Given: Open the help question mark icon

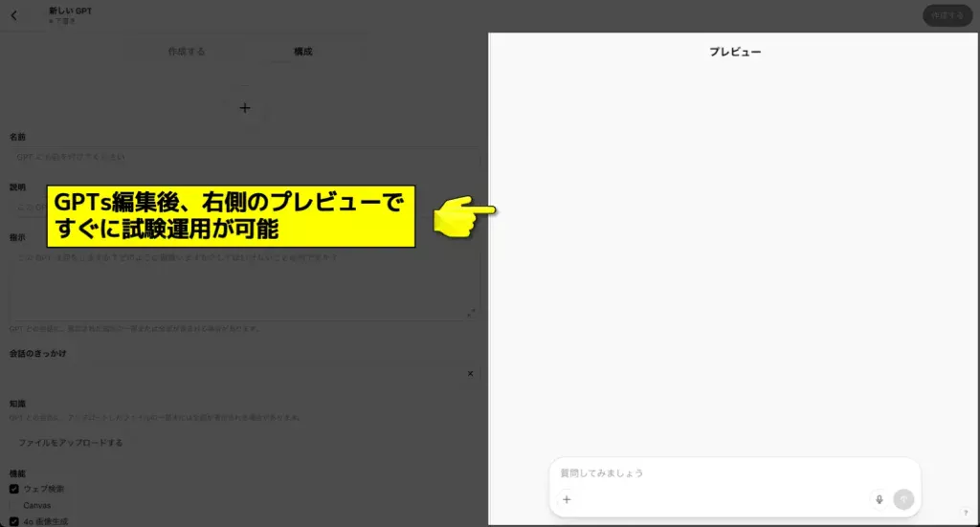Looking at the screenshot, I should pyautogui.click(x=966, y=513).
